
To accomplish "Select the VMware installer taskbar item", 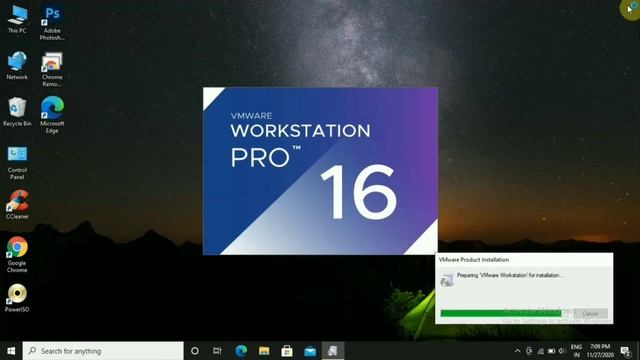I will [x=333, y=351].
